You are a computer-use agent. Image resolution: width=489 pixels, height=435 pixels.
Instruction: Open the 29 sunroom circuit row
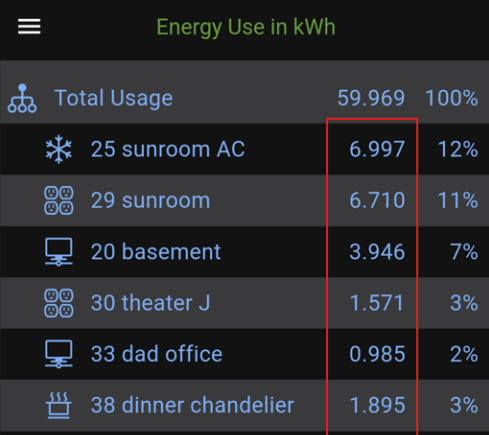click(x=244, y=200)
